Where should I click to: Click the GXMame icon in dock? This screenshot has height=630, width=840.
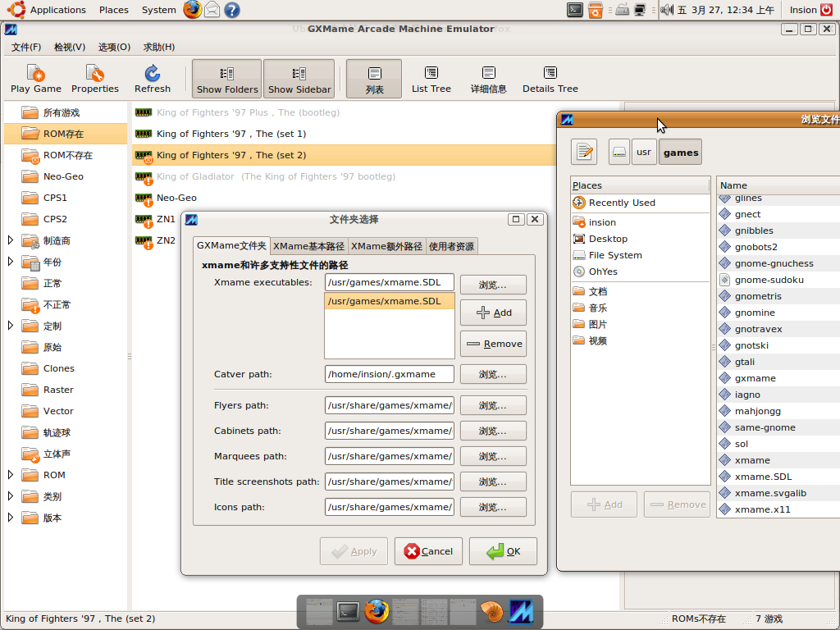coord(521,611)
